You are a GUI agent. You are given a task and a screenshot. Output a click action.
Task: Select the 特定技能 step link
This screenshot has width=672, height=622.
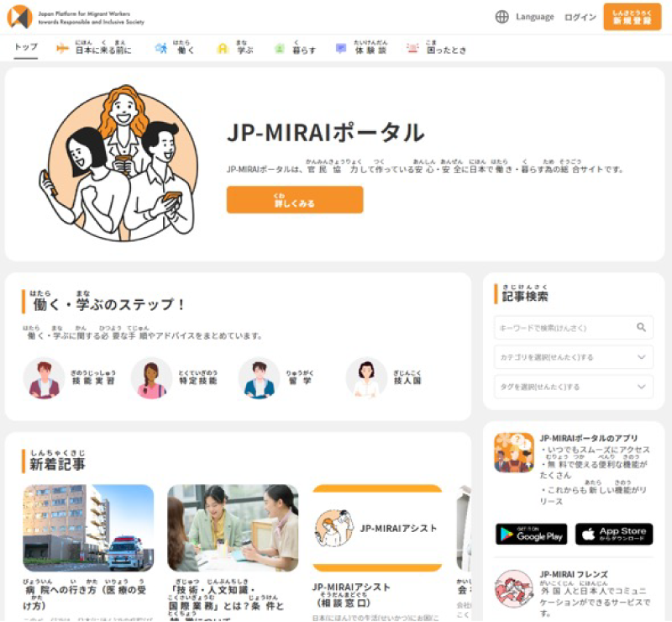pyautogui.click(x=198, y=378)
